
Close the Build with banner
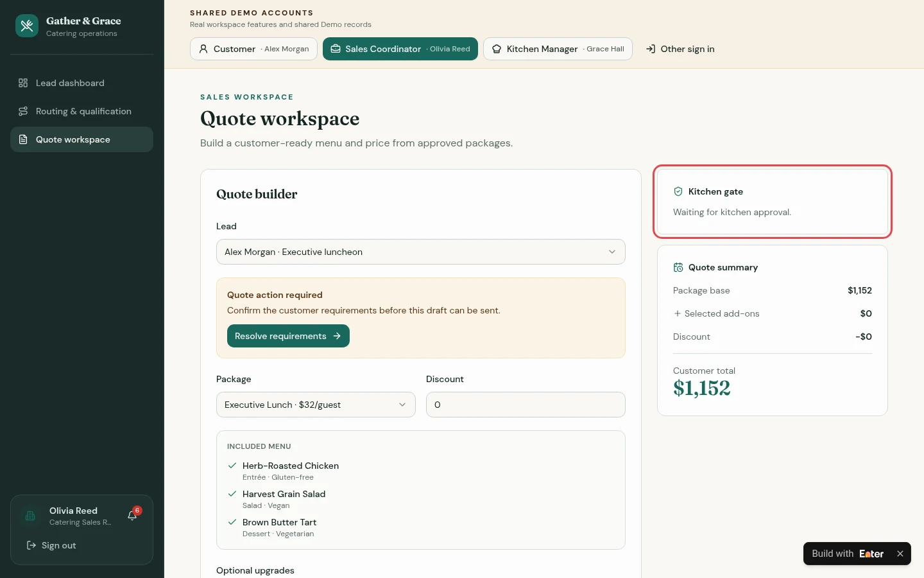point(900,554)
